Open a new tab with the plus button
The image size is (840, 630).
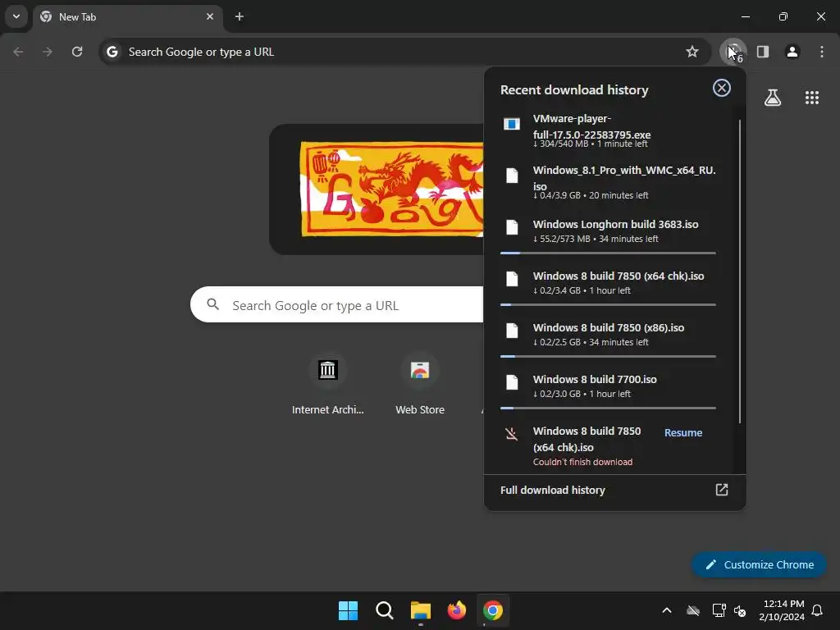[x=240, y=16]
